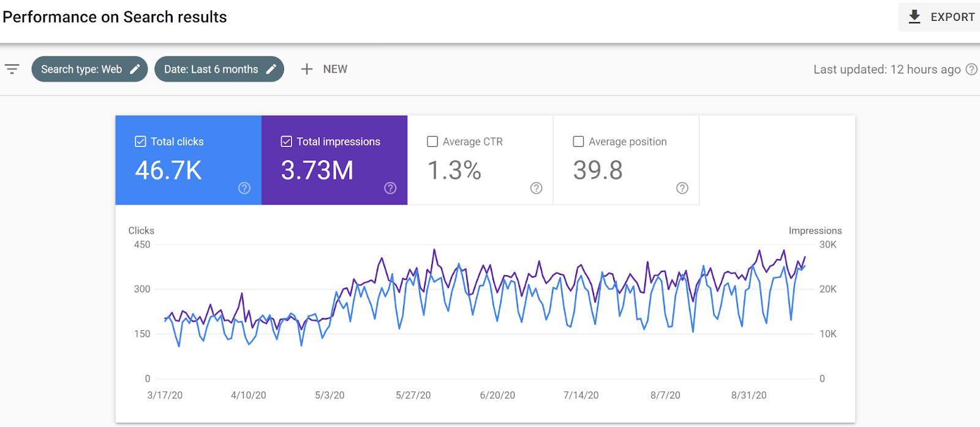Select the 39.8 average position card

coord(626,160)
